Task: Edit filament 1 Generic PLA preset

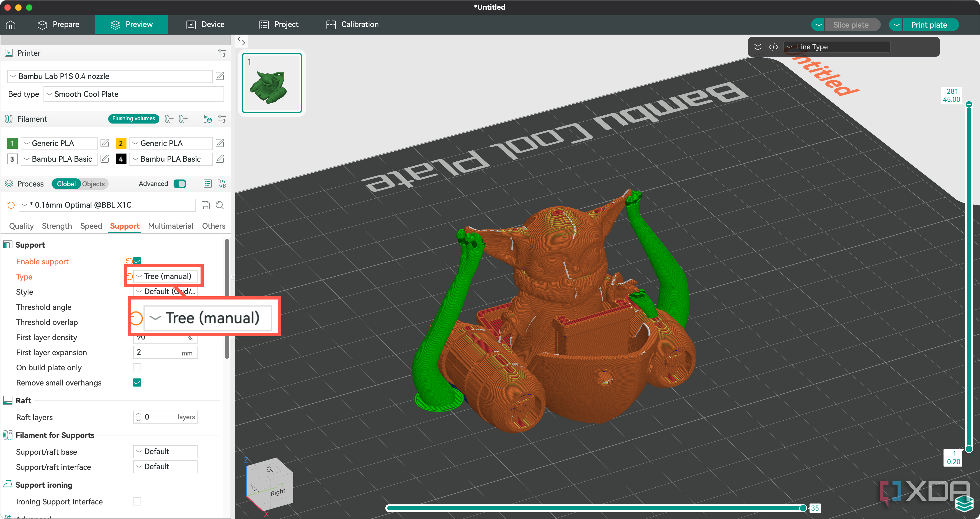Action: 105,143
